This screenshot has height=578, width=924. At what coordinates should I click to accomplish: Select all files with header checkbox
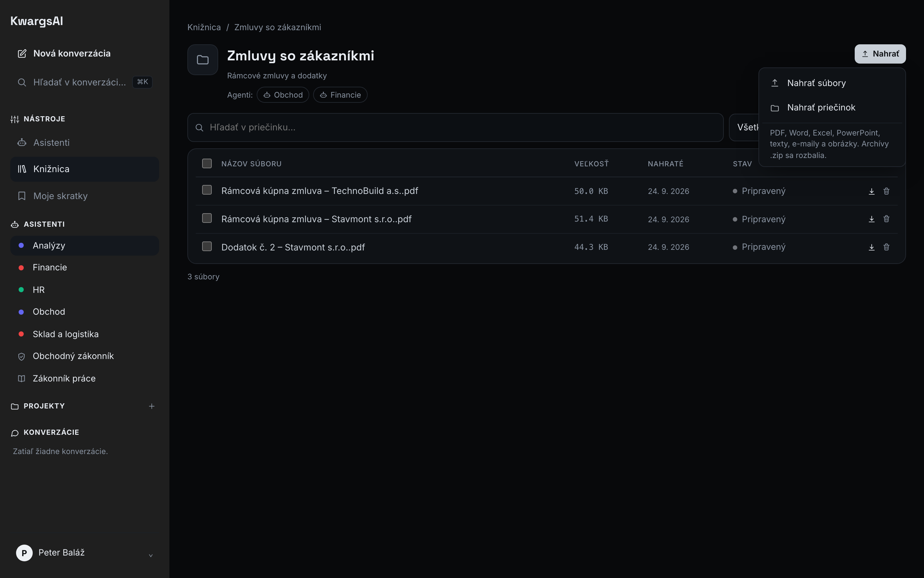207,164
